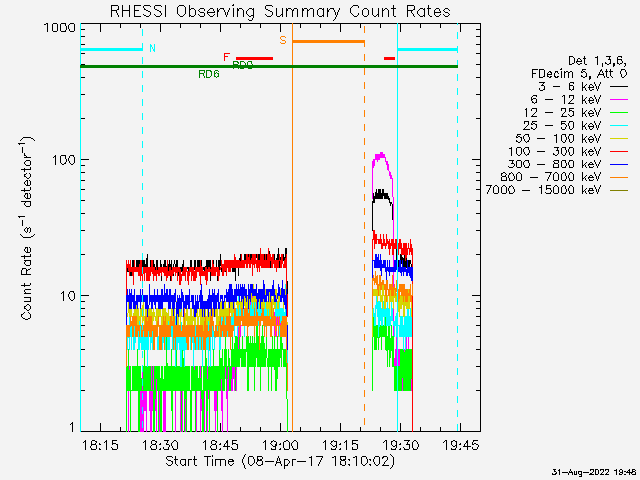Click the '19:15' x-axis tick label
This screenshot has height=480, width=640.
pos(341,445)
